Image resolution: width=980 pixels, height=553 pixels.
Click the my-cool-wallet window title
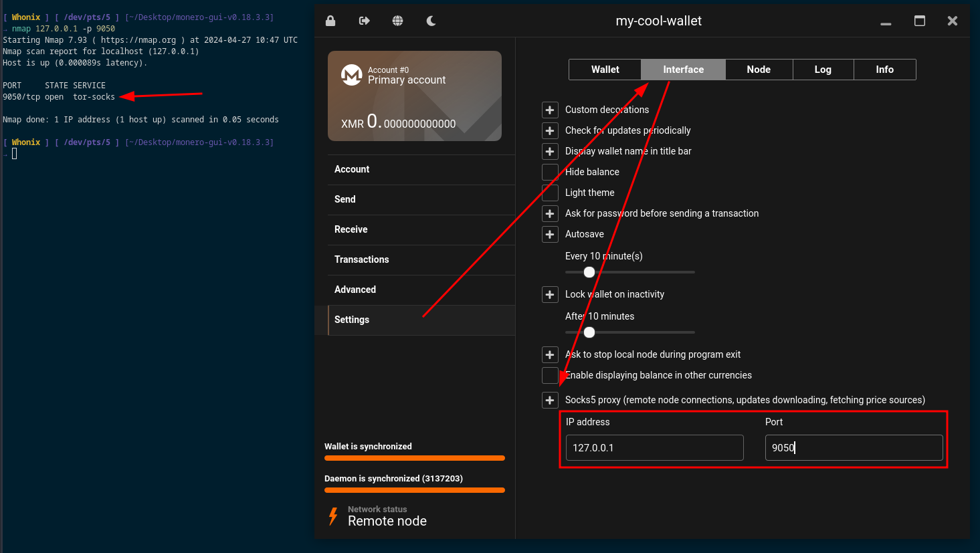(658, 21)
